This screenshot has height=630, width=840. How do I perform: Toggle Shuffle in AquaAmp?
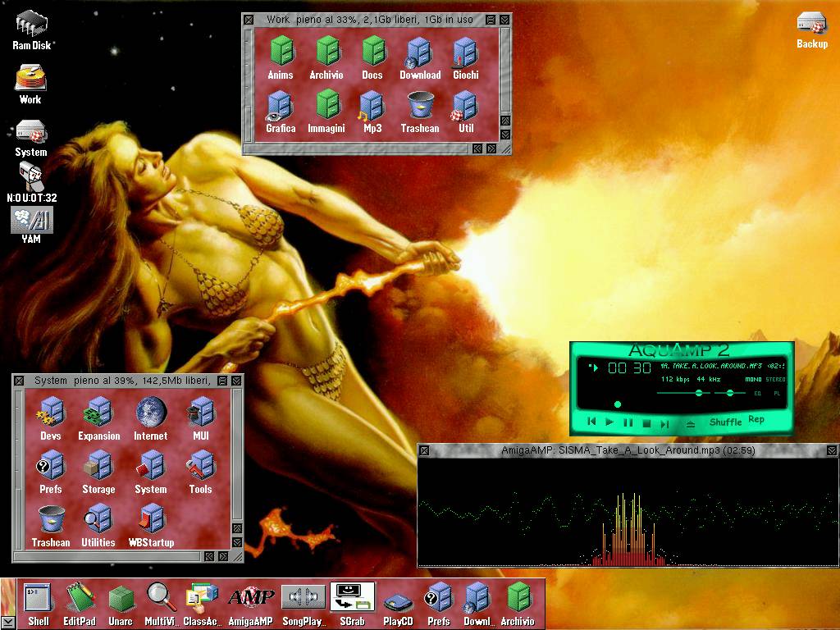(x=725, y=422)
